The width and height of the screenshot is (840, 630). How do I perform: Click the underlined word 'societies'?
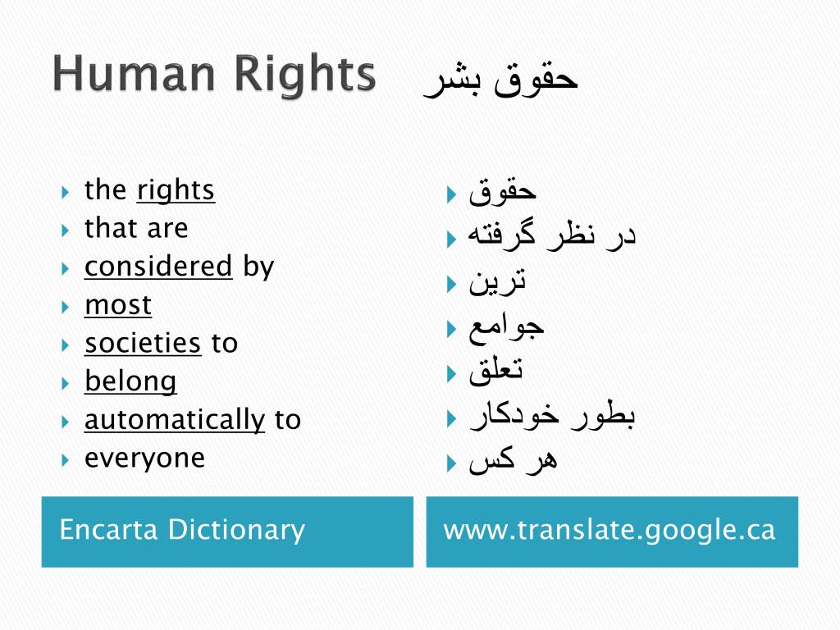pos(143,343)
